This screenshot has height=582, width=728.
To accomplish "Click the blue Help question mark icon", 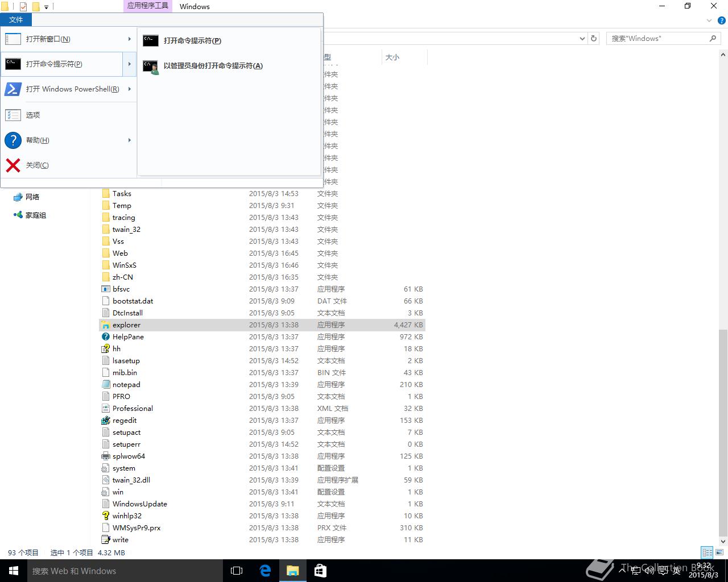I will 13,140.
